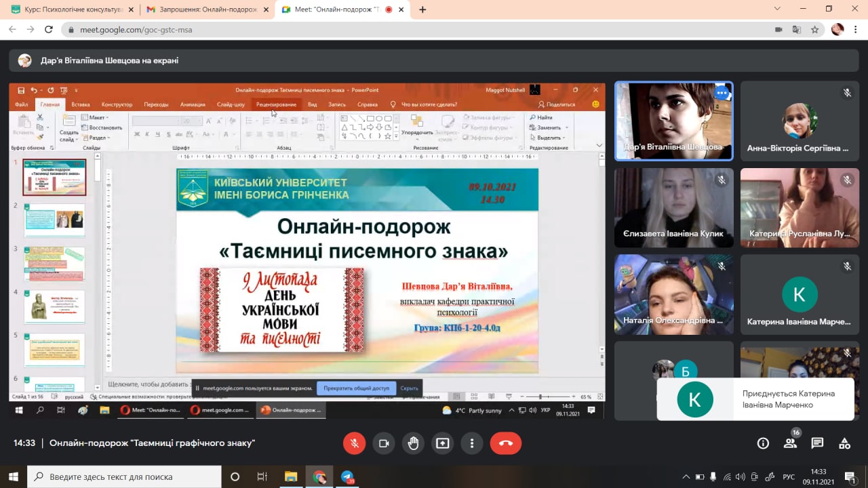This screenshot has height=488, width=868.
Task: Open the Meet more options menu
Action: 472,443
